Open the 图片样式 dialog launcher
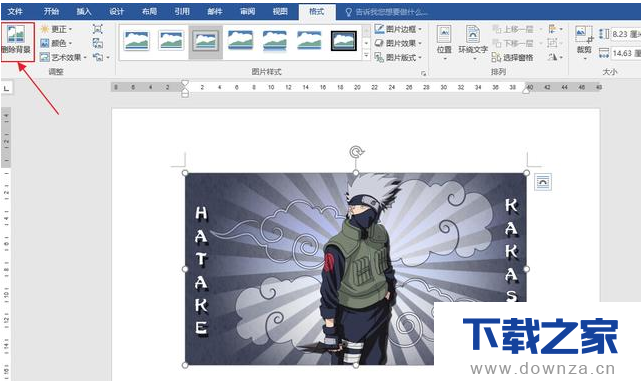 pos(423,73)
